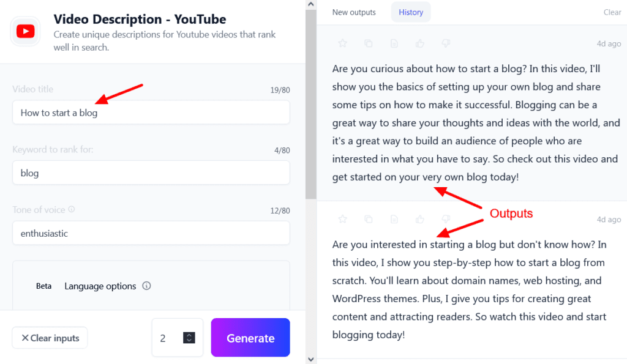Thumbs down the second output

pos(446,219)
